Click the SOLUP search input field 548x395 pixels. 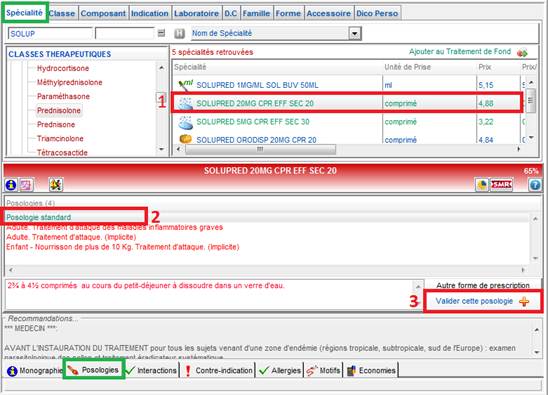(x=50, y=34)
